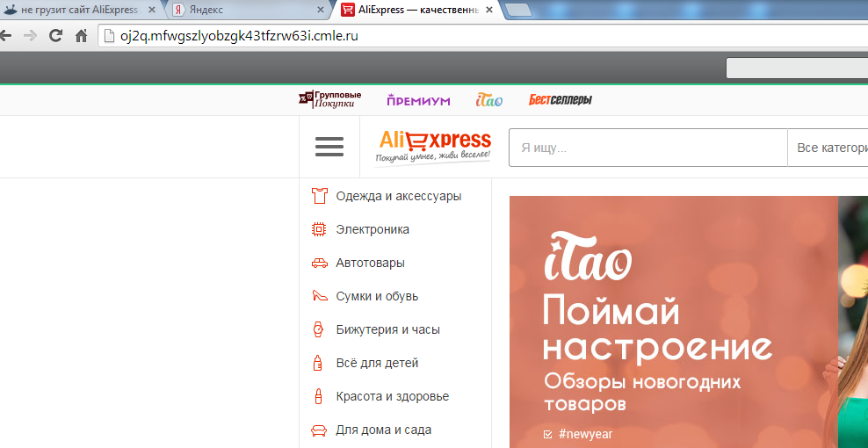Viewport: 868px width, 448px height.
Task: Click the browser back arrow
Action: [5, 37]
